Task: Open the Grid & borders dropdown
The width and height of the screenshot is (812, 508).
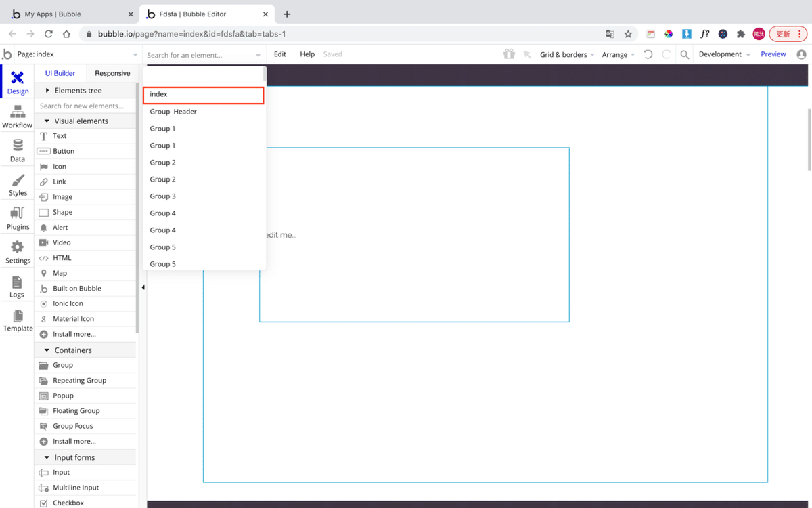Action: 567,54
